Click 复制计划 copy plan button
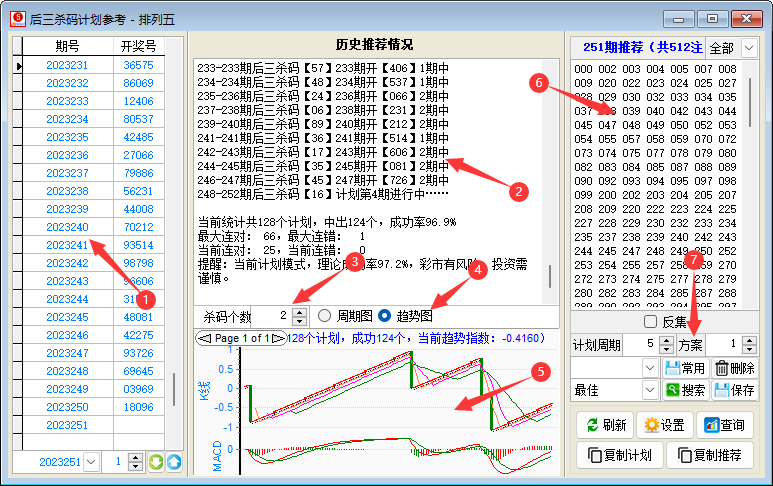This screenshot has height=486, width=773. [x=618, y=456]
